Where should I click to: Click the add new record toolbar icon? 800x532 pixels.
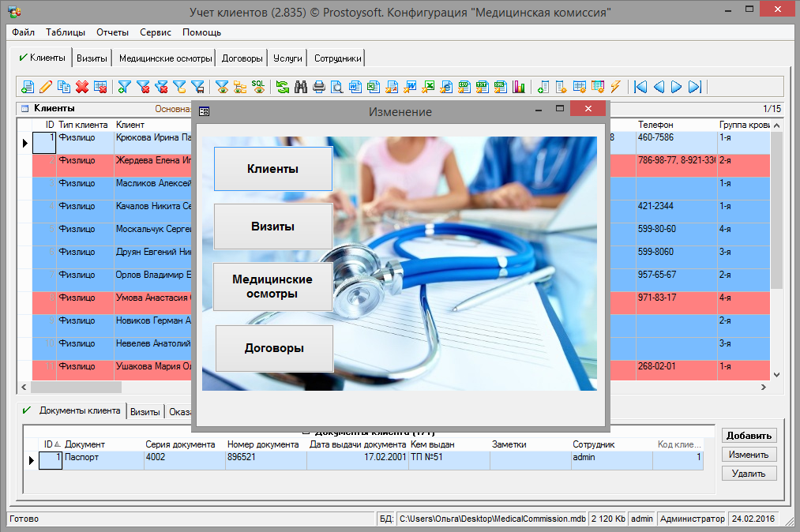coord(28,87)
